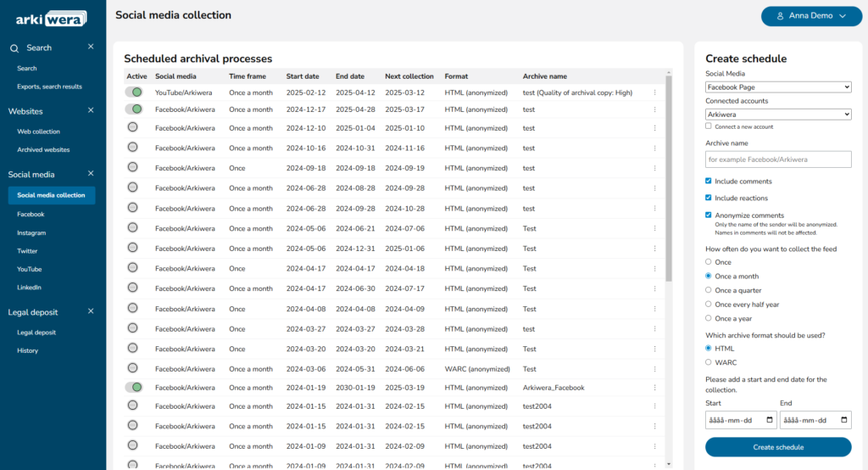Image resolution: width=868 pixels, height=470 pixels.
Task: Open the Anna Demo user menu
Action: coord(811,16)
